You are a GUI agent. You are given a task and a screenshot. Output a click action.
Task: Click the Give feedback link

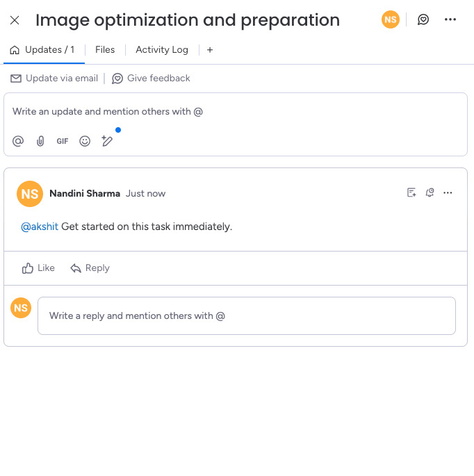click(x=151, y=79)
